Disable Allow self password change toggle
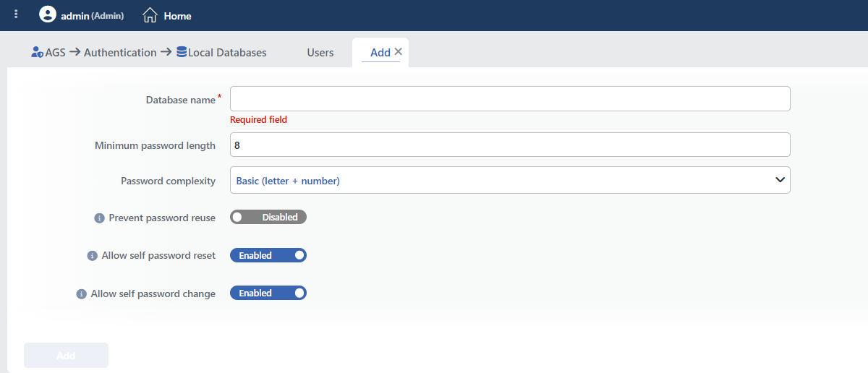Viewport: 868px width, 373px height. pyautogui.click(x=268, y=293)
